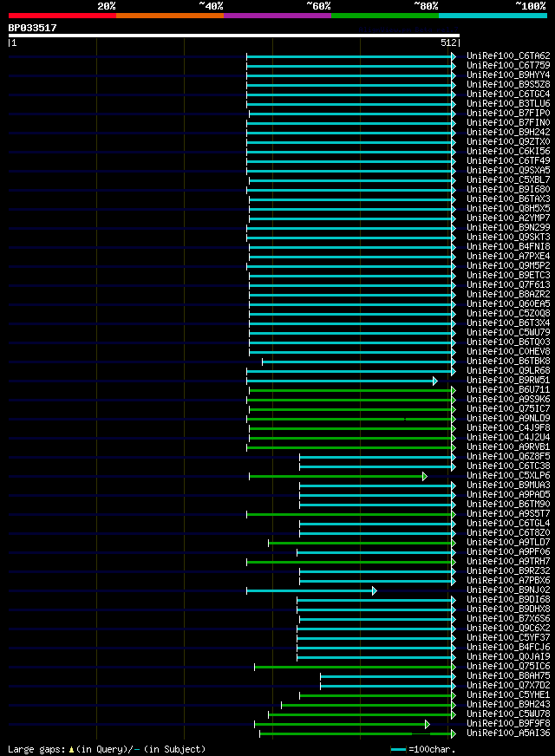Select the UniRef100_B9F9F8 label

pos(508,724)
